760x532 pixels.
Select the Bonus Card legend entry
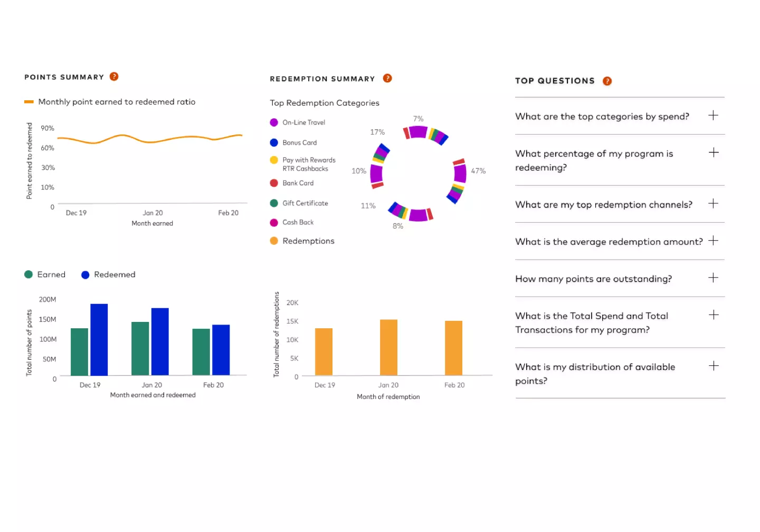click(293, 142)
